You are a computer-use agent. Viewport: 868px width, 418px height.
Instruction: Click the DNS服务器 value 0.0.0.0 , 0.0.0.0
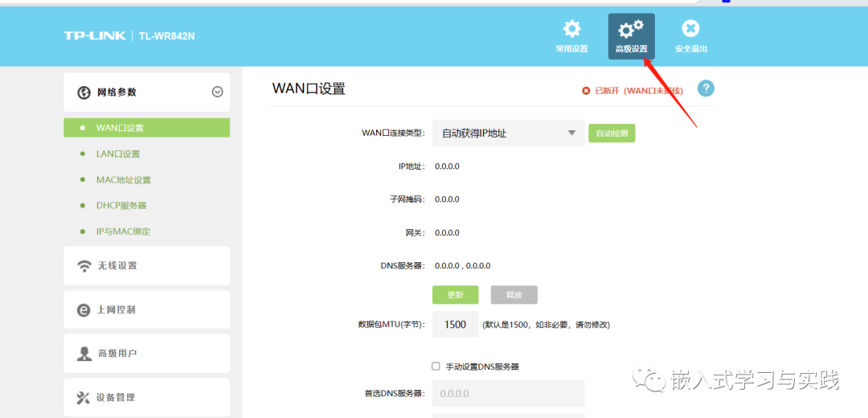[x=463, y=266]
